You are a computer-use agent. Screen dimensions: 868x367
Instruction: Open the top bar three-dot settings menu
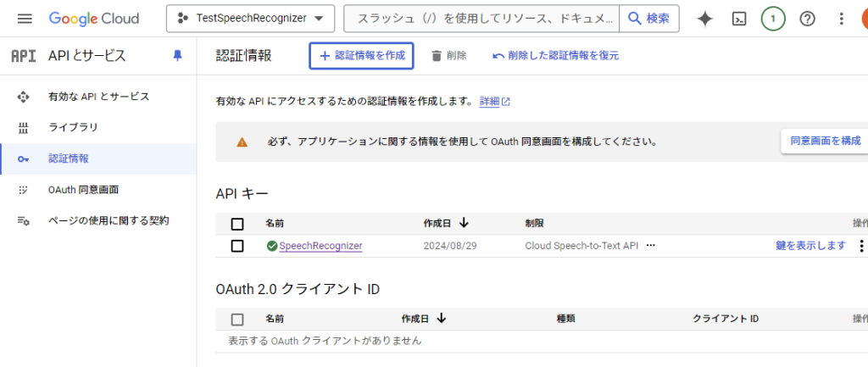pos(841,19)
